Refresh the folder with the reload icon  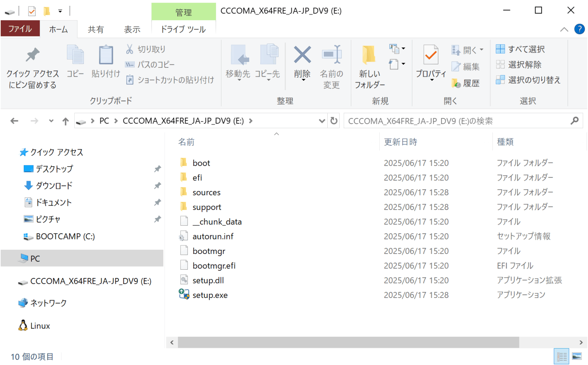tap(333, 120)
